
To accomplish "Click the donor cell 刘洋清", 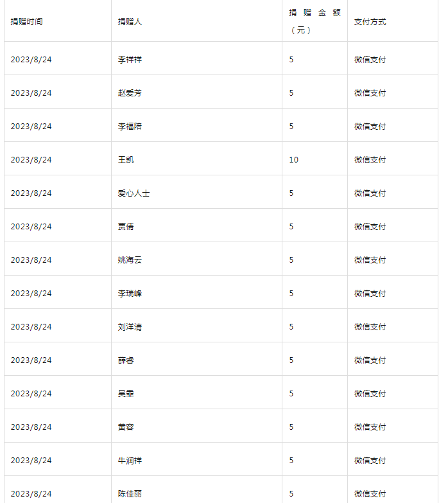I will click(130, 327).
